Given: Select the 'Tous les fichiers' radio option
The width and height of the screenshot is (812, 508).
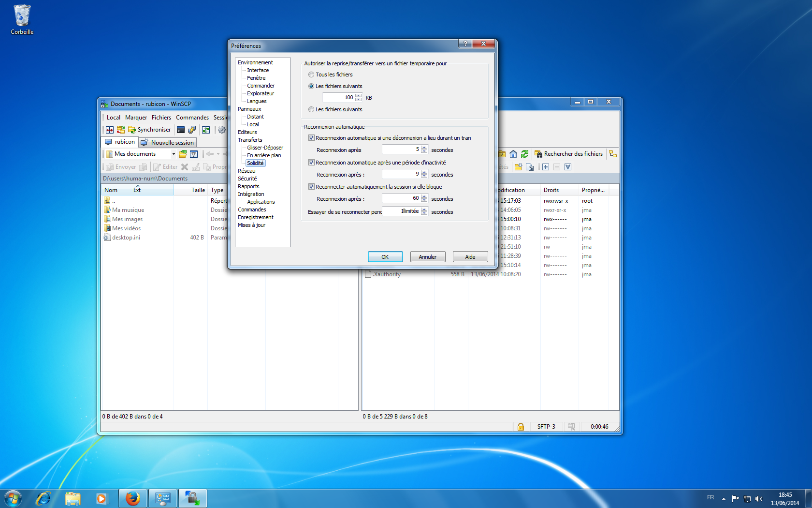Looking at the screenshot, I should click(x=311, y=75).
